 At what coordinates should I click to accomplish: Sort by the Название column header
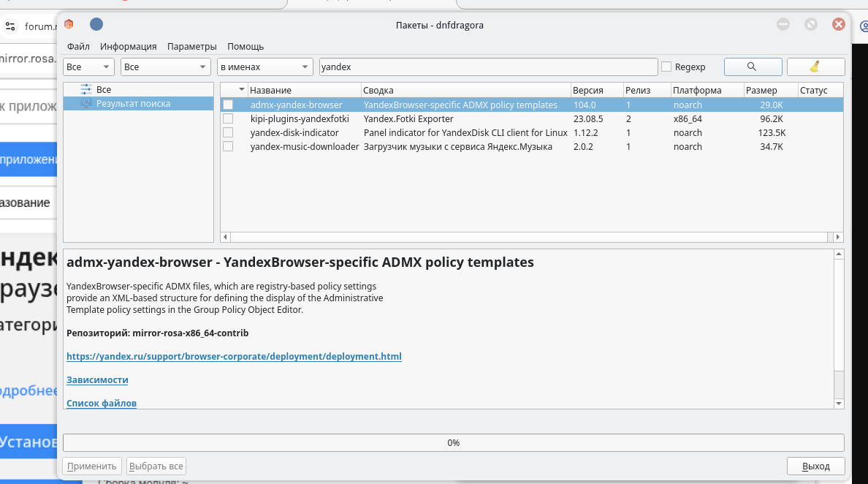click(304, 90)
